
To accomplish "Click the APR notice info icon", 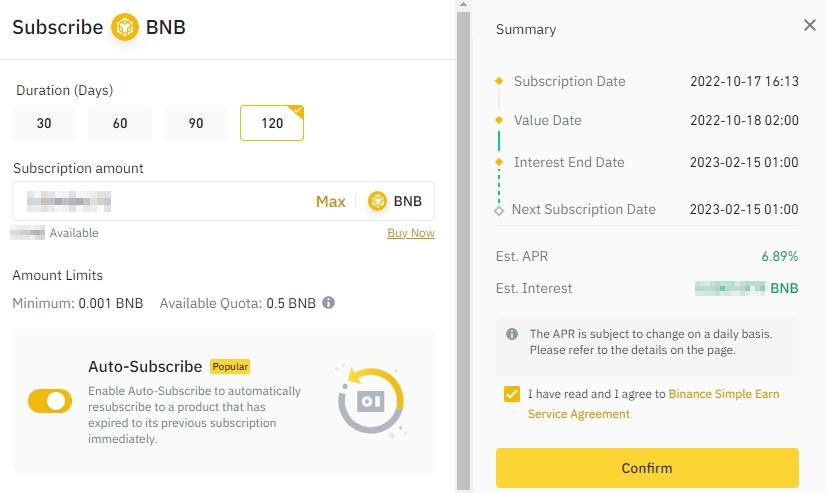I will [512, 334].
